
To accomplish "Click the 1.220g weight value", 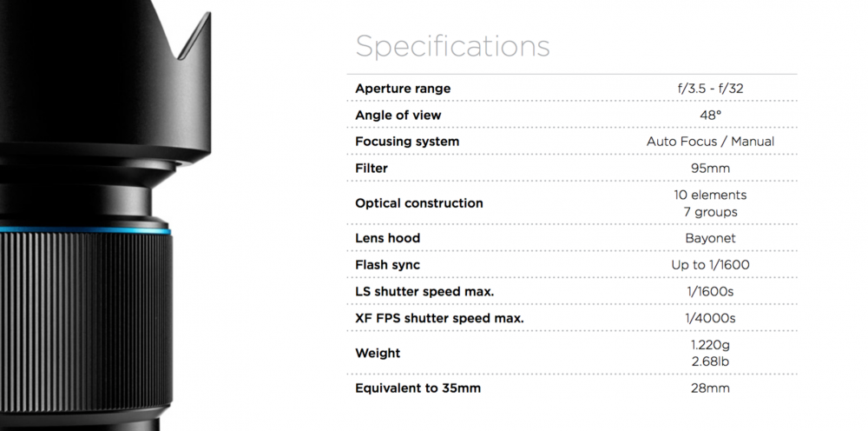I will click(710, 345).
